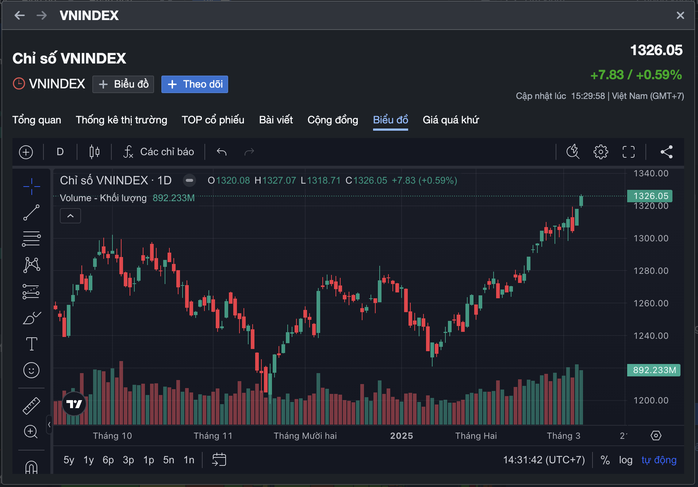
Task: Hide the Chỉ số VNINDEX series
Action: 189,181
